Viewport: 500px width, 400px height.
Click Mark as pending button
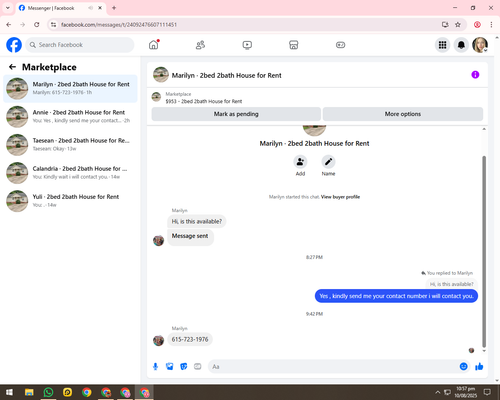236,114
